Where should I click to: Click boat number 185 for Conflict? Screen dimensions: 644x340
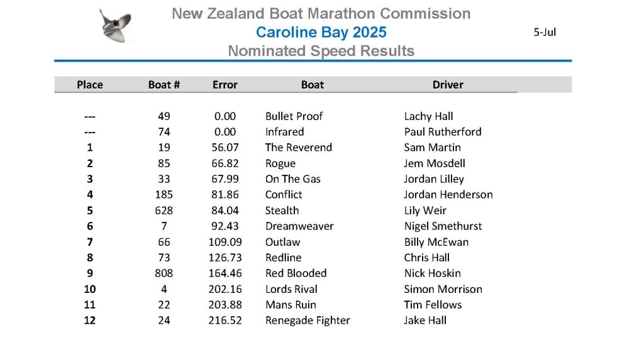(164, 195)
